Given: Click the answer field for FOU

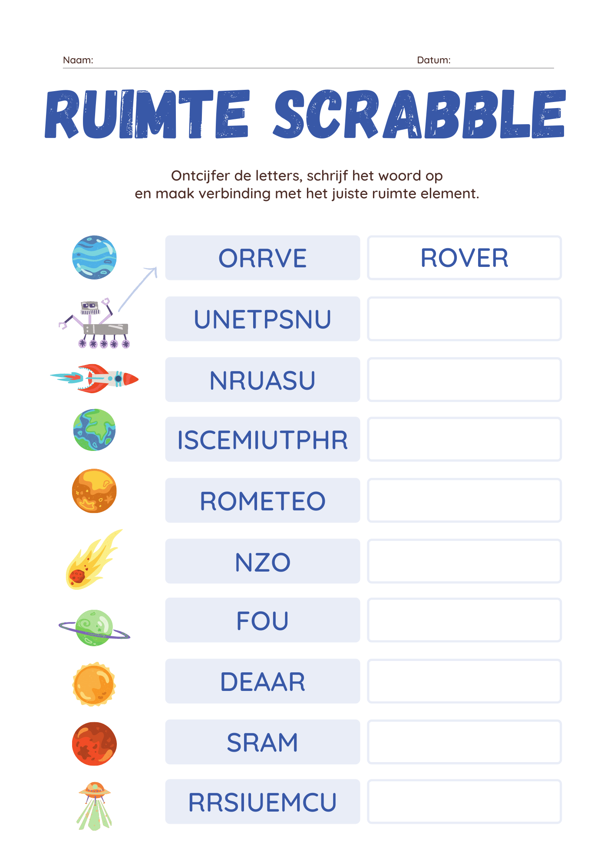Looking at the screenshot, I should click(465, 620).
